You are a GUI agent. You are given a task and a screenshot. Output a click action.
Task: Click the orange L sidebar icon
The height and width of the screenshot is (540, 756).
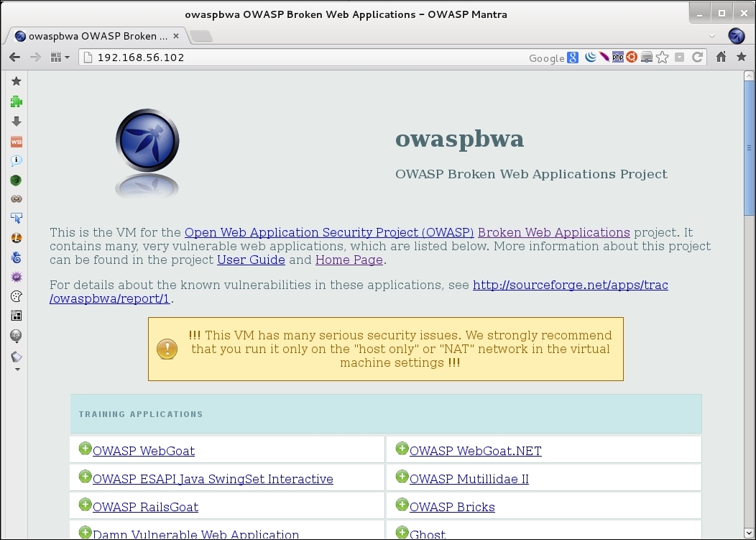point(17,238)
